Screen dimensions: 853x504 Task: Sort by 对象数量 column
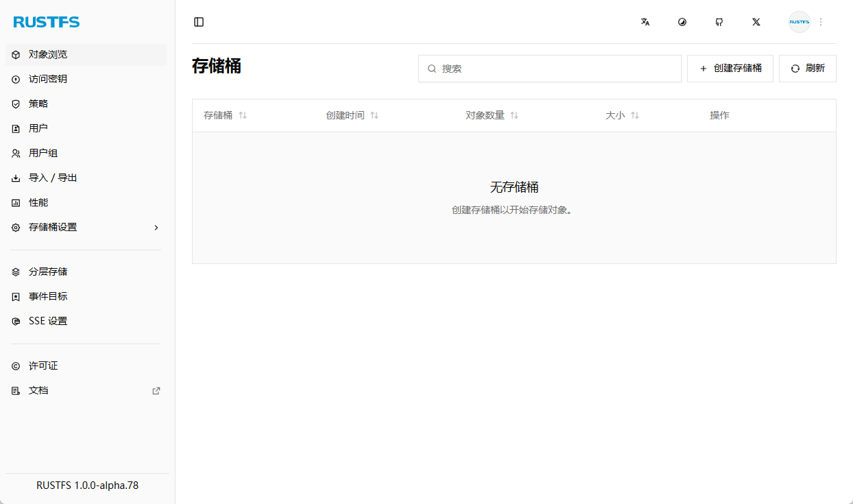[x=492, y=115]
